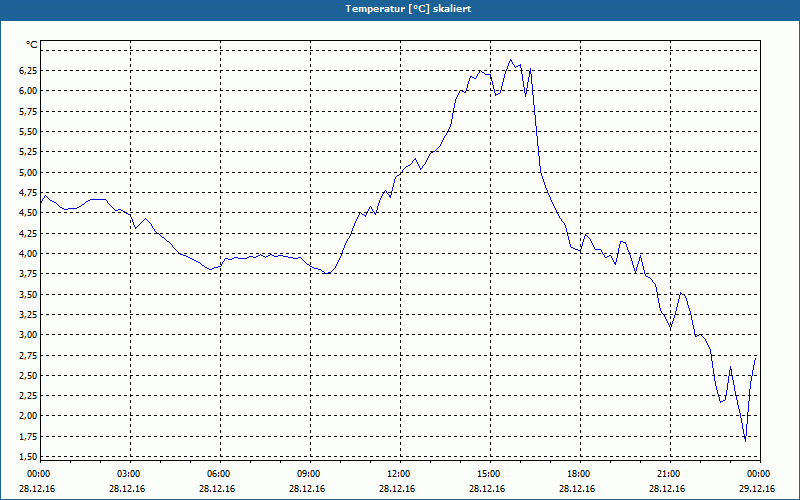Select the 28.12.16 date under 21:00
800x500 pixels.
pos(667,489)
